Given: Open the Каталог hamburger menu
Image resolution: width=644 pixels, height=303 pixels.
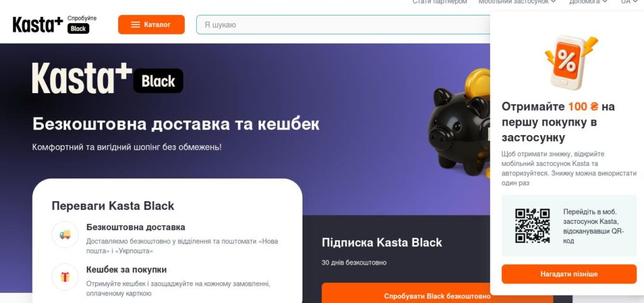Looking at the screenshot, I should (x=151, y=25).
